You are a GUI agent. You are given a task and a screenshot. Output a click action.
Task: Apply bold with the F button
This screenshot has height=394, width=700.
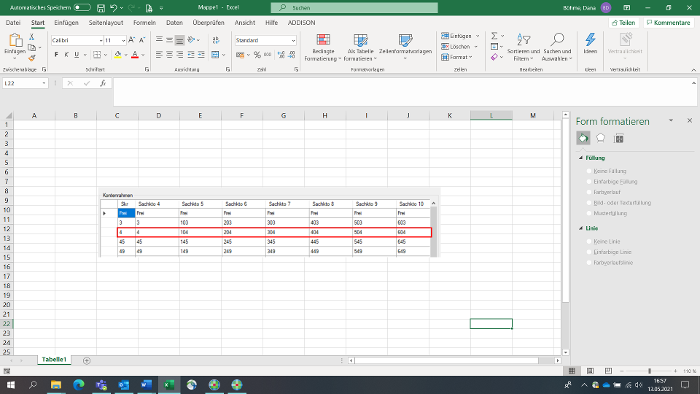click(56, 54)
